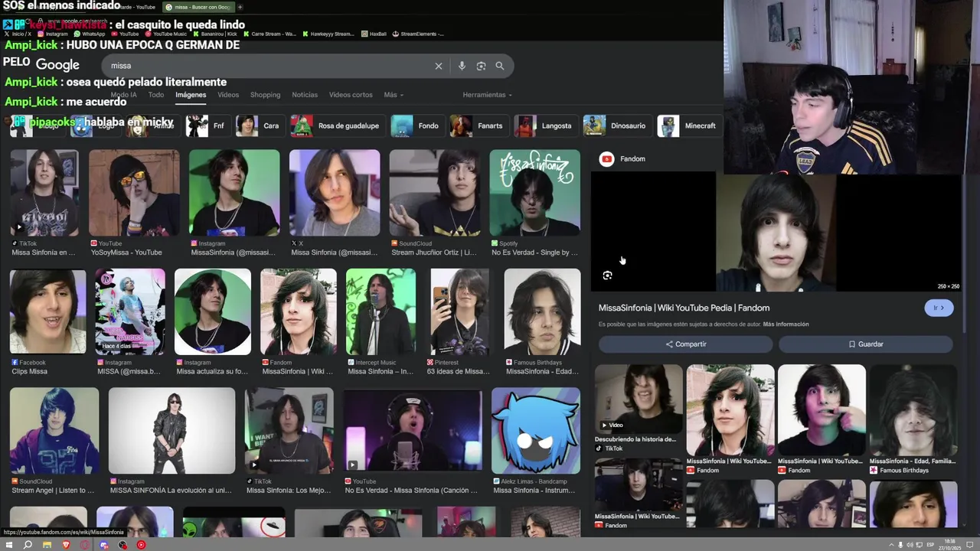Viewport: 980px width, 551px height.
Task: Open a new browser tab with plus
Action: click(240, 7)
